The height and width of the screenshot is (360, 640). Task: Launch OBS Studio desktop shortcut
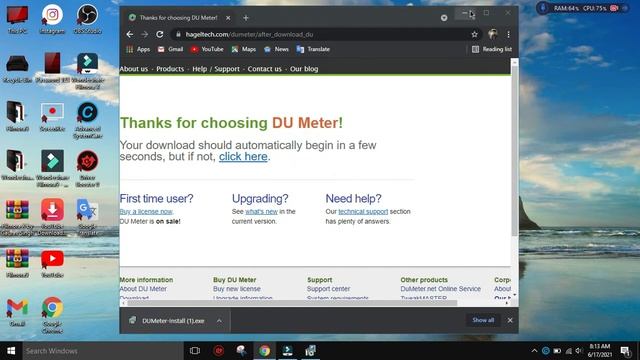pos(87,19)
